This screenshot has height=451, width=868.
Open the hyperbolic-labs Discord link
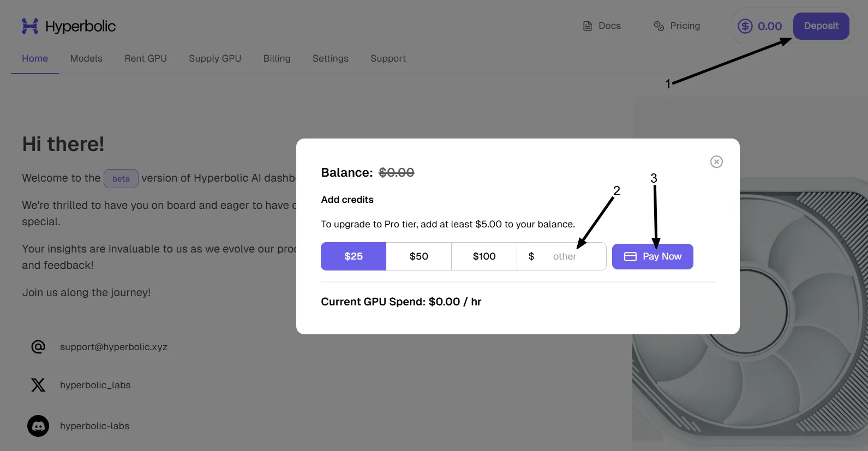[95, 426]
